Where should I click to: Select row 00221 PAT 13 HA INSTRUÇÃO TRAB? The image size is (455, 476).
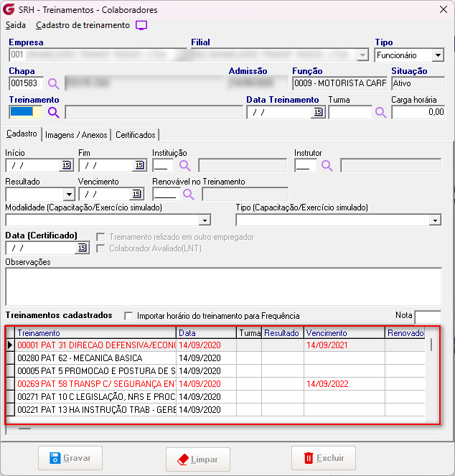[x=215, y=409]
